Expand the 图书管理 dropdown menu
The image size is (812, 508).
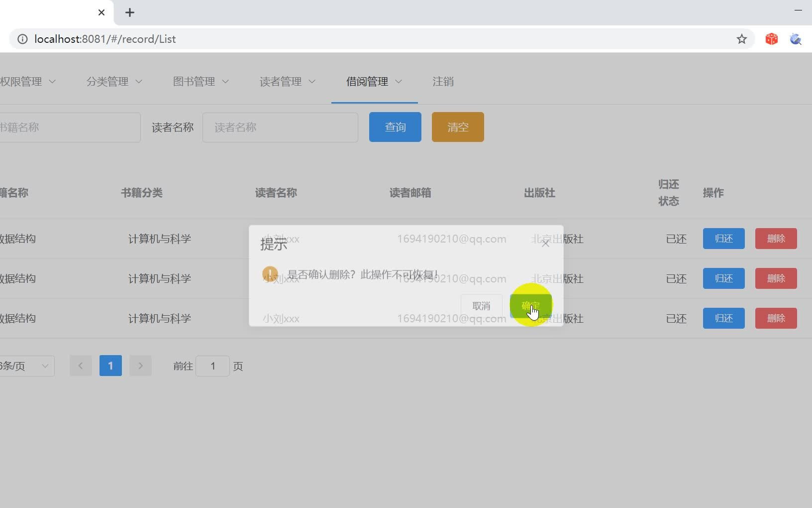click(200, 82)
